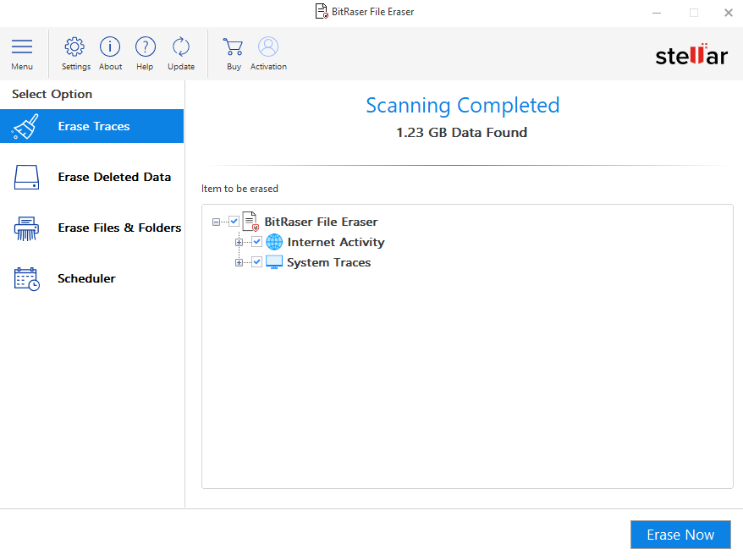Select BitRaser File Eraser root label
Viewport: 743px width, 560px height.
click(321, 222)
